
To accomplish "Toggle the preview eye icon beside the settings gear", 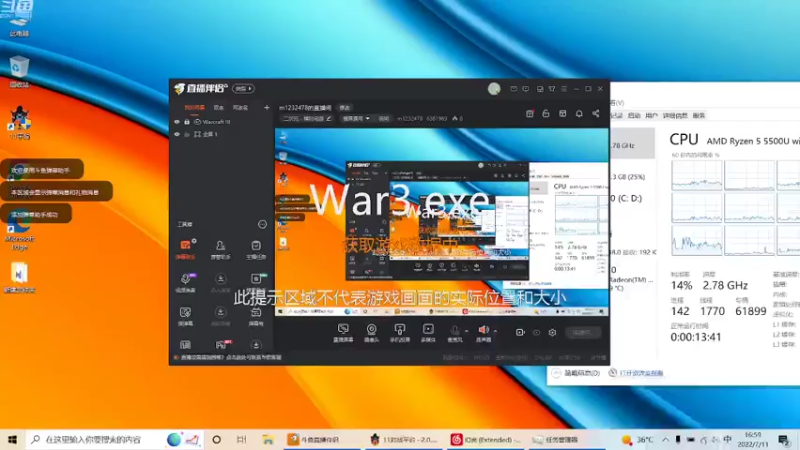I will 536,332.
